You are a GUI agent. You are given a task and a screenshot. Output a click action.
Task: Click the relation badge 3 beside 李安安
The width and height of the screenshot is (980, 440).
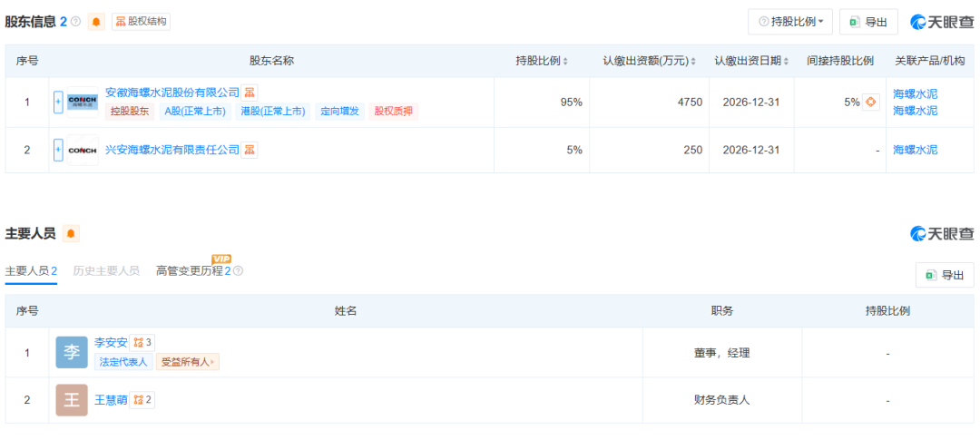click(x=142, y=343)
